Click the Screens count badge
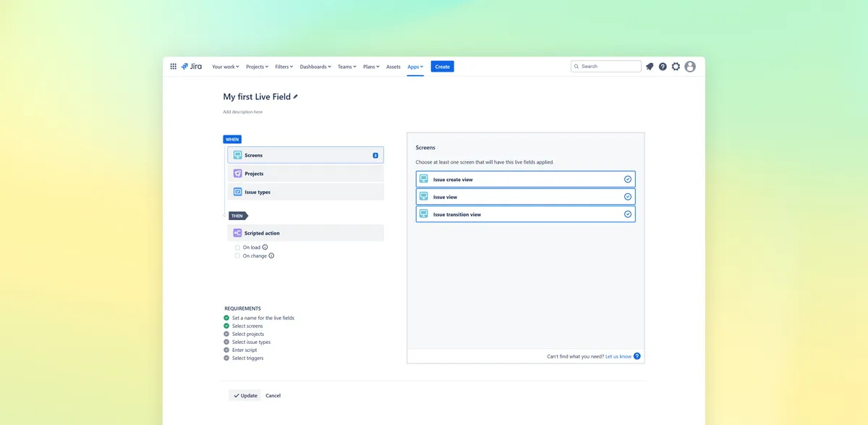This screenshot has width=868, height=425. 375,156
